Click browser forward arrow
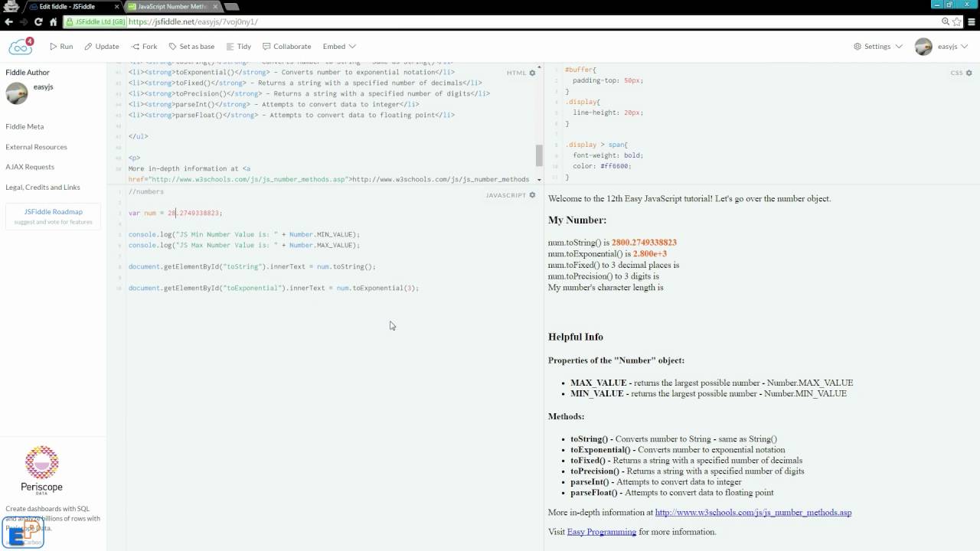The width and height of the screenshot is (980, 551). tap(24, 21)
